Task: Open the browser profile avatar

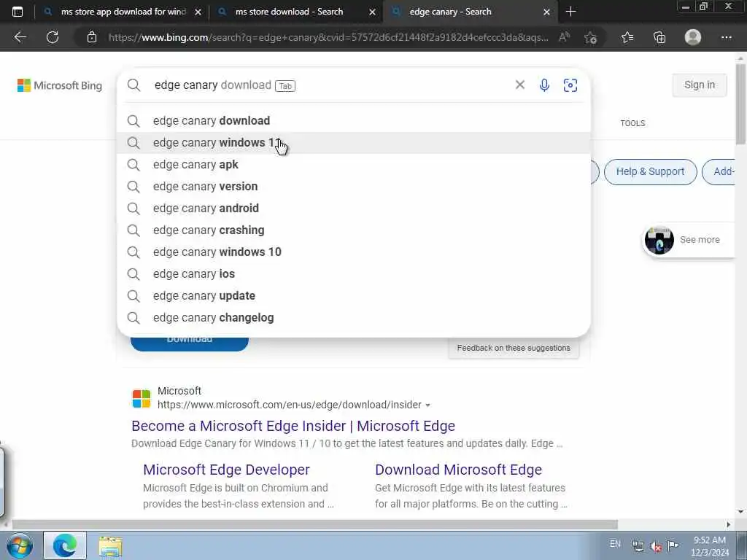Action: [x=693, y=37]
